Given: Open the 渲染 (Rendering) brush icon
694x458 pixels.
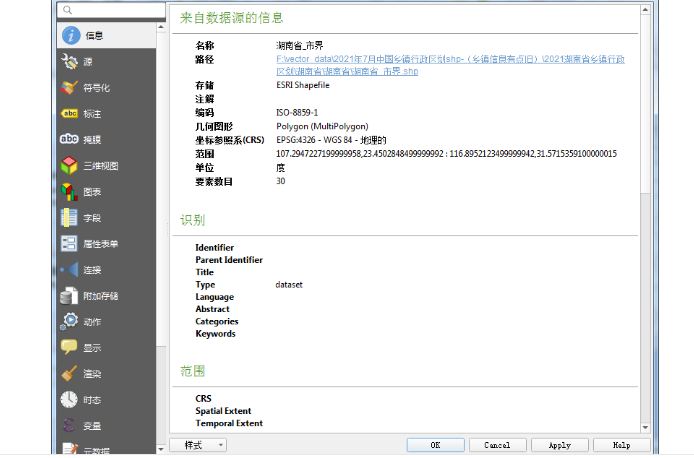Looking at the screenshot, I should coord(69,373).
